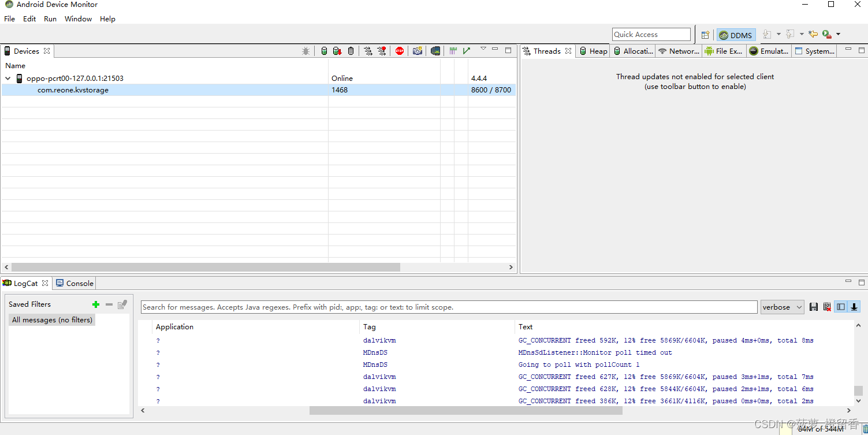
Task: Click Update Threads icon in Devices toolbar
Action: [x=368, y=51]
